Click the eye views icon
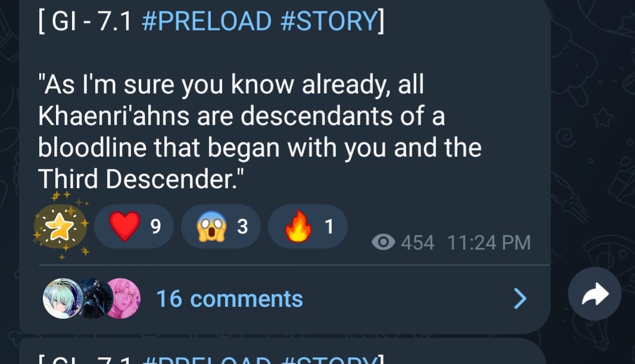The width and height of the screenshot is (635, 364). point(383,242)
